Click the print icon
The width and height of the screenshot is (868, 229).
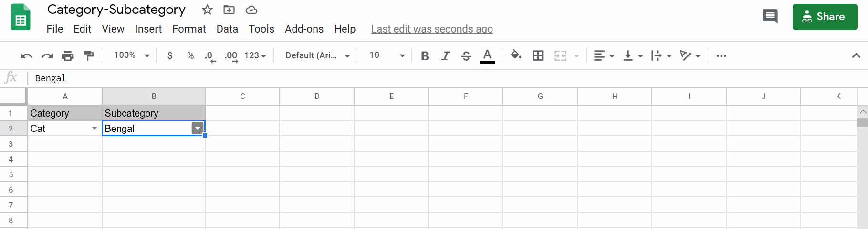(68, 56)
